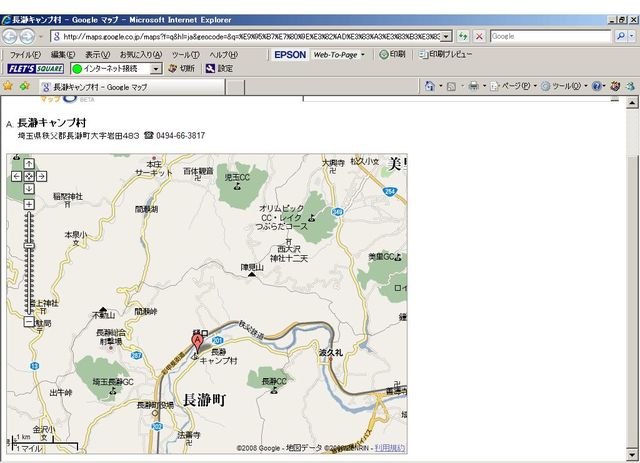Expand the address bar URL dropdown
The image size is (640, 463).
pos(445,36)
